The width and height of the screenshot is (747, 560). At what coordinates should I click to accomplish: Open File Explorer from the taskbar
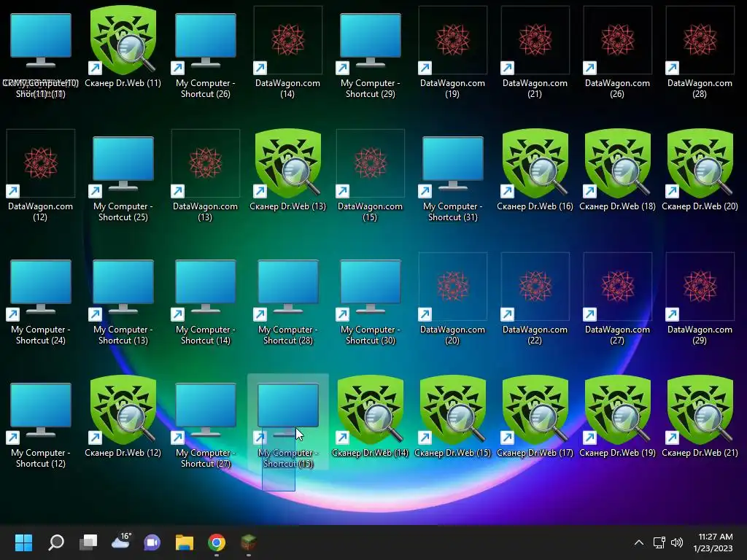(185, 542)
